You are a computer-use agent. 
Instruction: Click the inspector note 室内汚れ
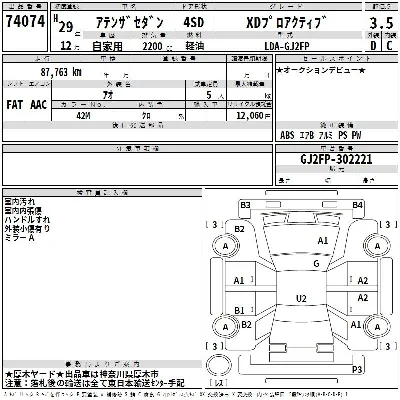pos(20,202)
